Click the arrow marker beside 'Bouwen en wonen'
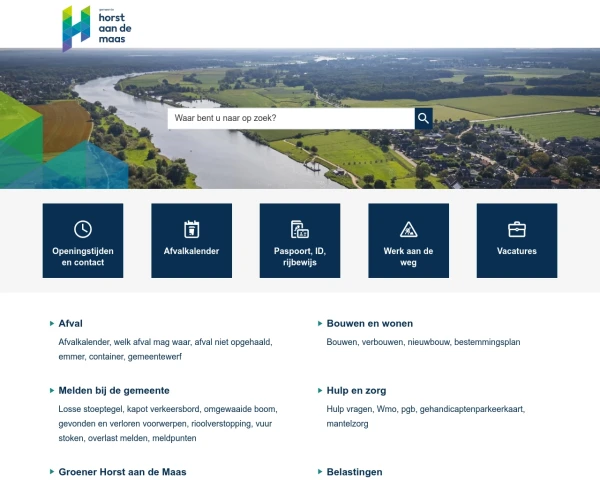 (320, 323)
